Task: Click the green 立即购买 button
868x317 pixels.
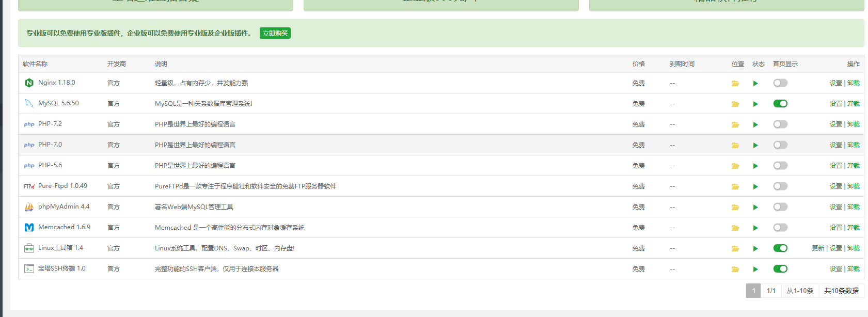Action: (275, 33)
